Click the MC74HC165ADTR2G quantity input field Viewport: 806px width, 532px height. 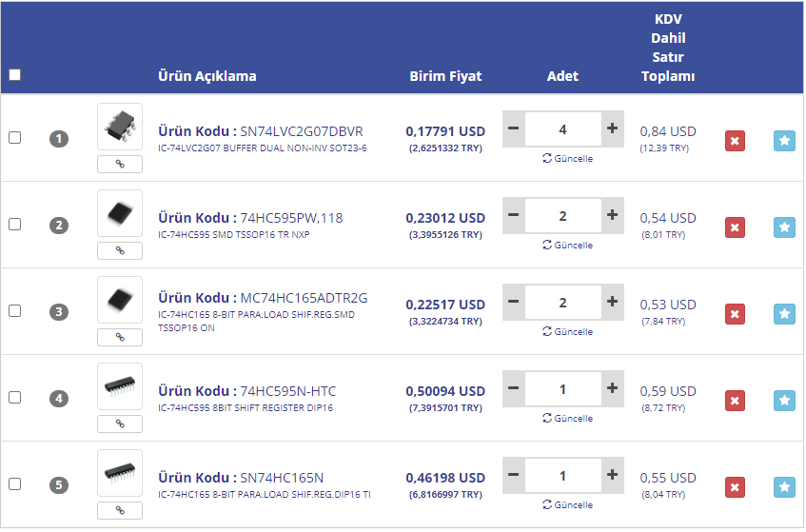[x=562, y=302]
